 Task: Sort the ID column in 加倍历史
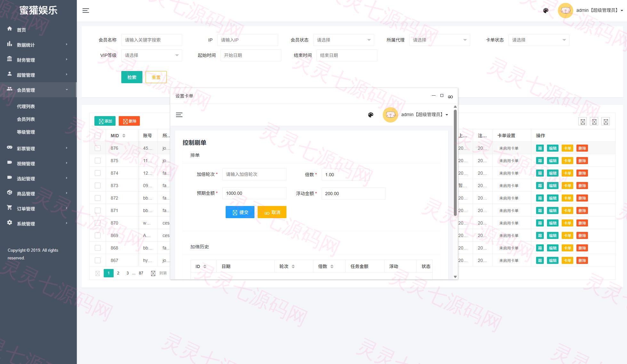pos(205,266)
